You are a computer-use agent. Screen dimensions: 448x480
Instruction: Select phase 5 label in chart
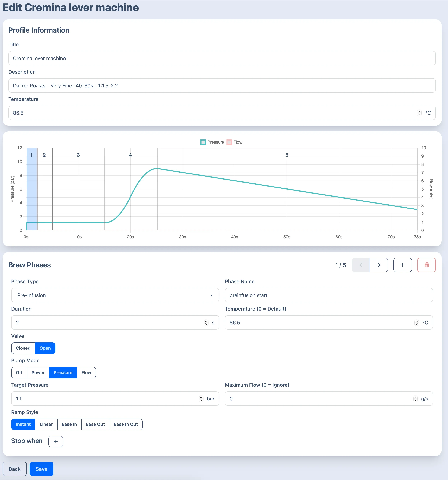[287, 155]
